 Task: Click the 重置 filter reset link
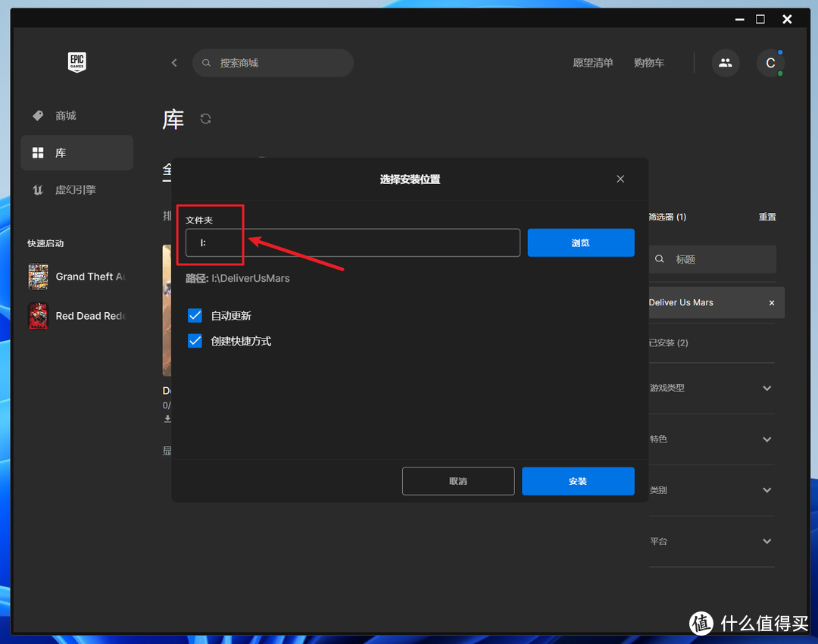(766, 217)
